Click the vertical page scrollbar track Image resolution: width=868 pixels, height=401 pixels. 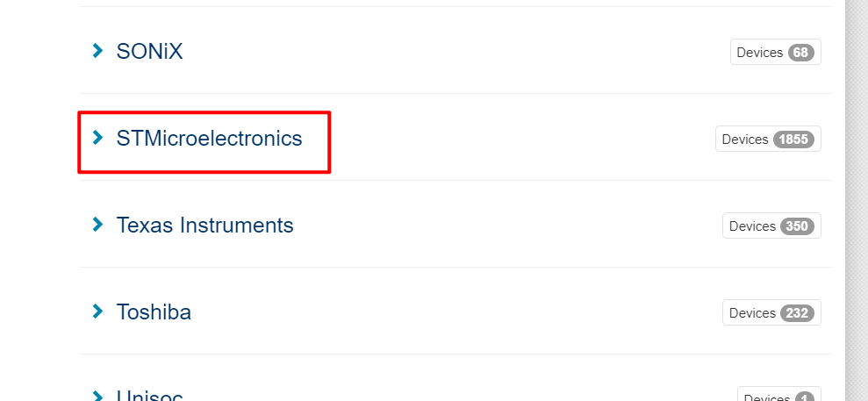coord(857,200)
